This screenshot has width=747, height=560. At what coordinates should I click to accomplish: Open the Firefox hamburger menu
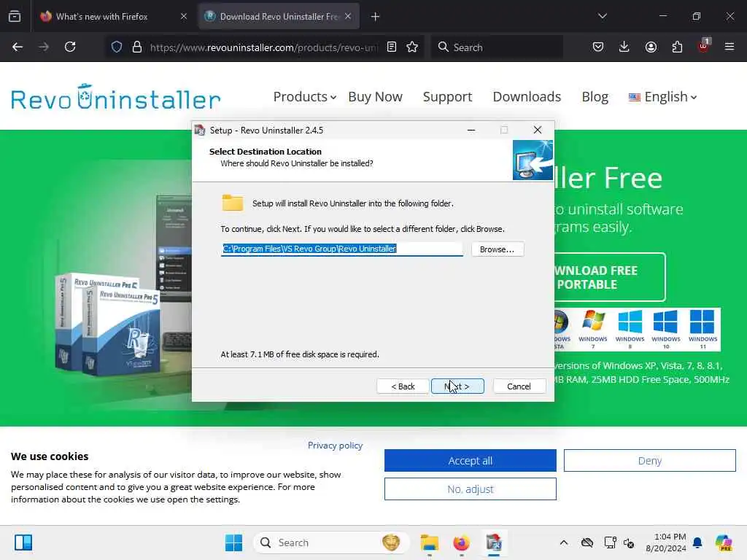[729, 47]
